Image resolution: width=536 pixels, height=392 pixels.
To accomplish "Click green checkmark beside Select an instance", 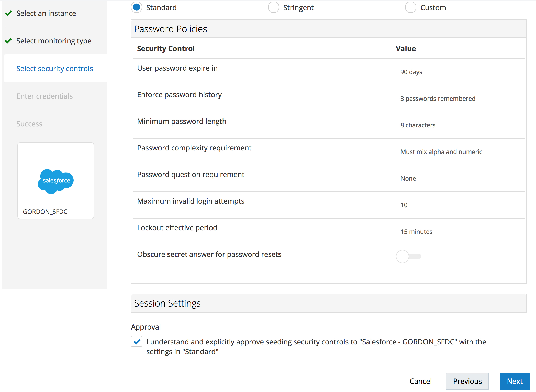I will point(8,13).
